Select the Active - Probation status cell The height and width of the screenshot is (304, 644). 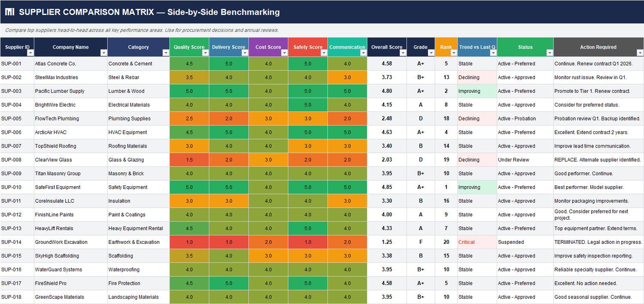pos(525,119)
